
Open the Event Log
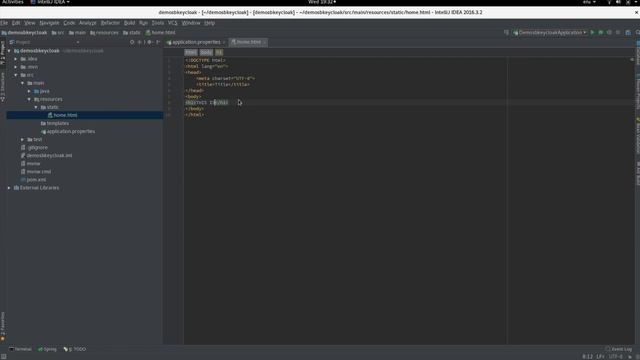pos(619,349)
